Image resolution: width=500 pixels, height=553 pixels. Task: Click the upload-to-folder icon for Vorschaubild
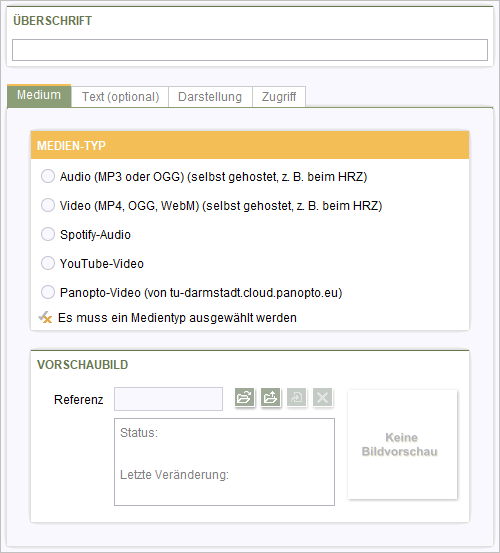pyautogui.click(x=270, y=397)
